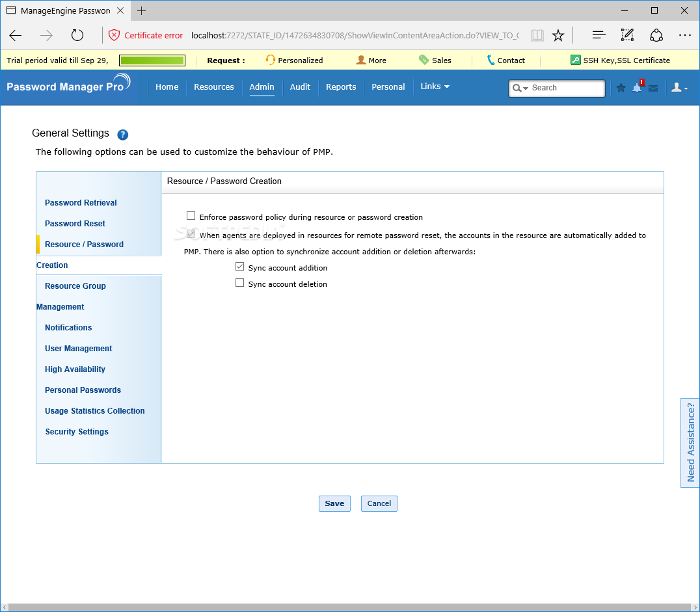Screen dimensions: 700x612
Task: Click the Sales tag icon
Action: click(x=424, y=60)
